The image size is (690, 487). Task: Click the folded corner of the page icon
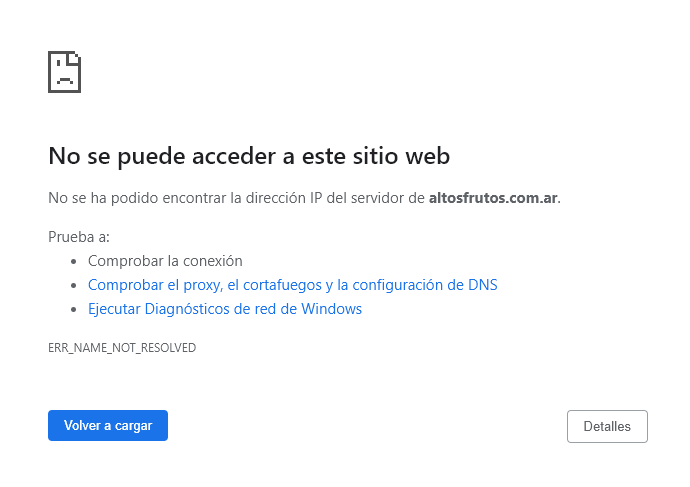pos(73,59)
